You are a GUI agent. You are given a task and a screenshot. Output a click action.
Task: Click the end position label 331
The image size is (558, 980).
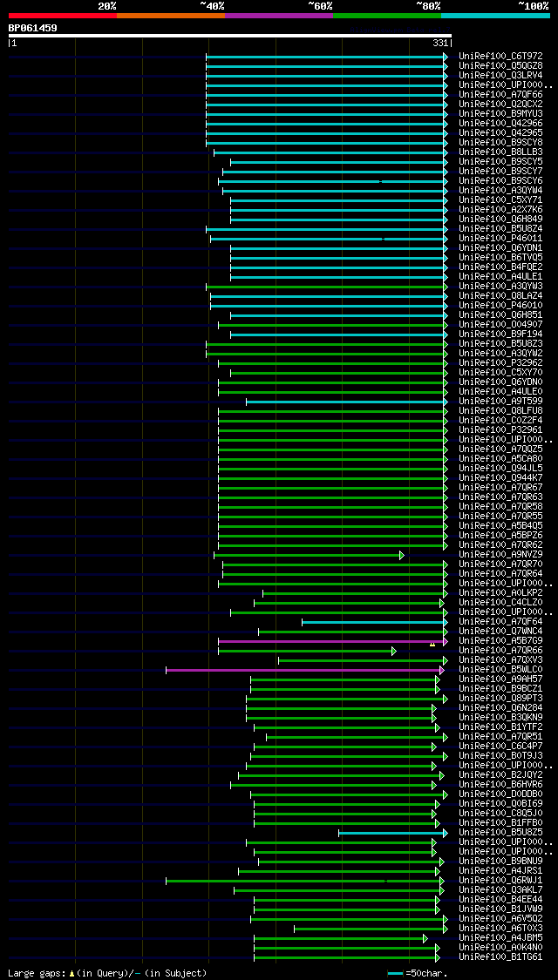tap(439, 44)
